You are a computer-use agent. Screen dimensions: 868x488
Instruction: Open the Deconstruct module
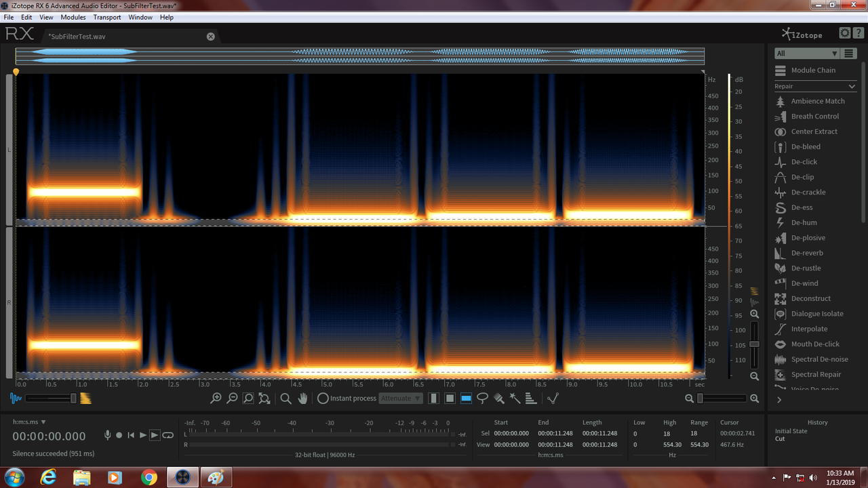(x=811, y=298)
